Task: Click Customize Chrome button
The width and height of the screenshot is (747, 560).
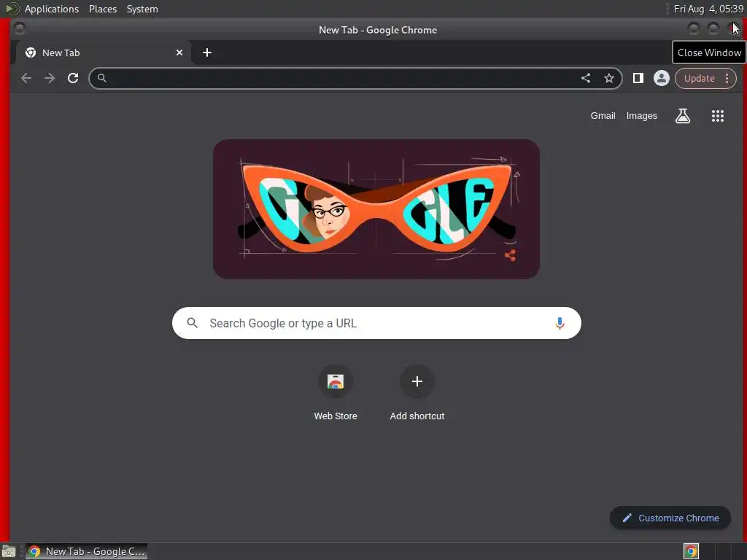Action: (x=670, y=518)
